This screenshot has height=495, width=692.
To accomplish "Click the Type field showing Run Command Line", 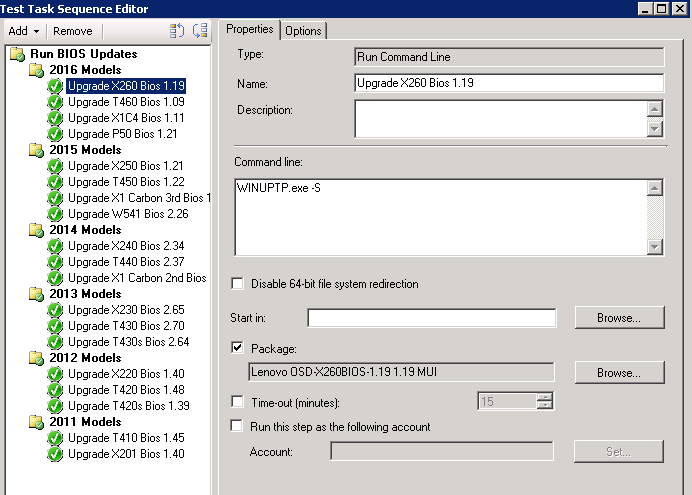I will tap(509, 57).
